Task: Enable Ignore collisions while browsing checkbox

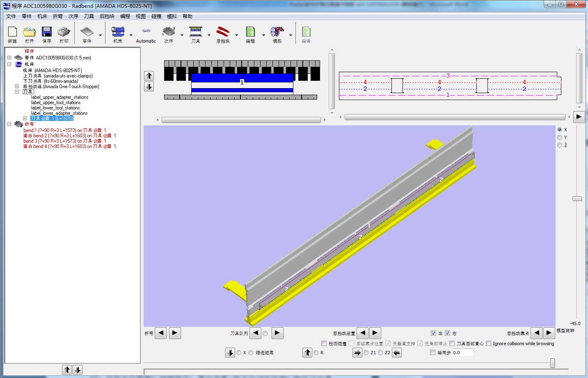Action: click(489, 344)
